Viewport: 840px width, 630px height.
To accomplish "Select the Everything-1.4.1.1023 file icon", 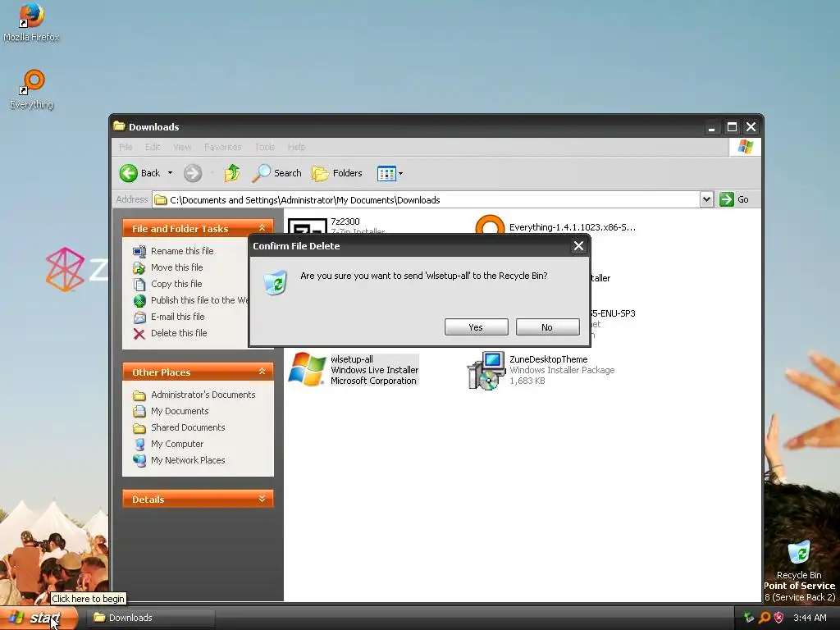I will (x=490, y=224).
